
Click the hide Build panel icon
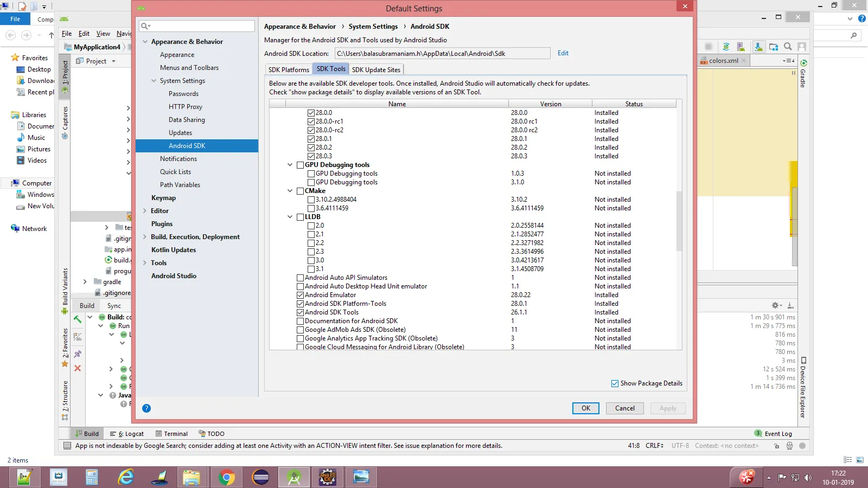pyautogui.click(x=790, y=305)
